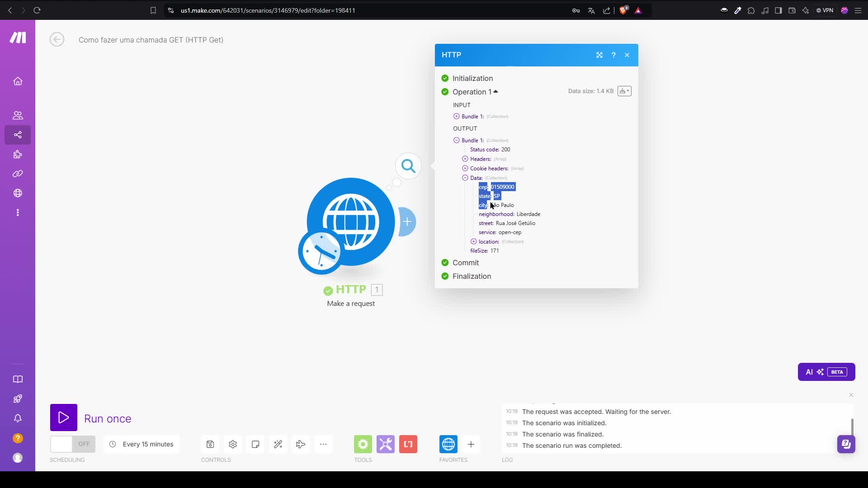The width and height of the screenshot is (868, 488).
Task: Open Every 15 minutes schedule setting
Action: (142, 444)
